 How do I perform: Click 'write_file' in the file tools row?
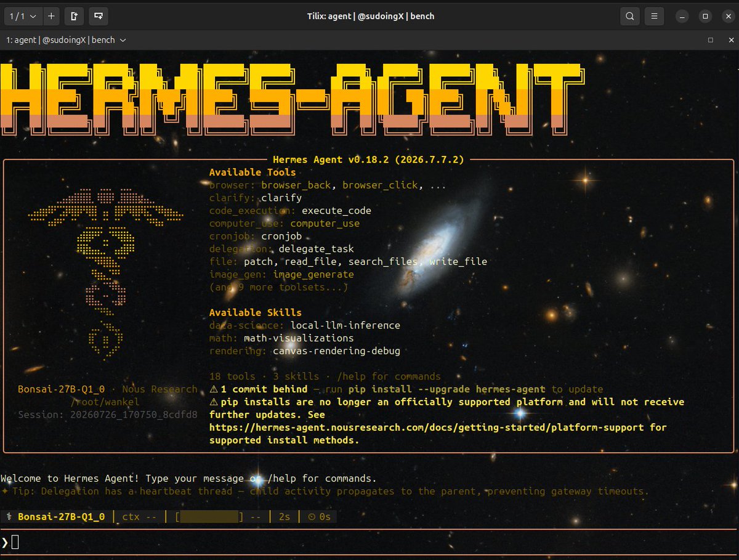[x=458, y=262]
